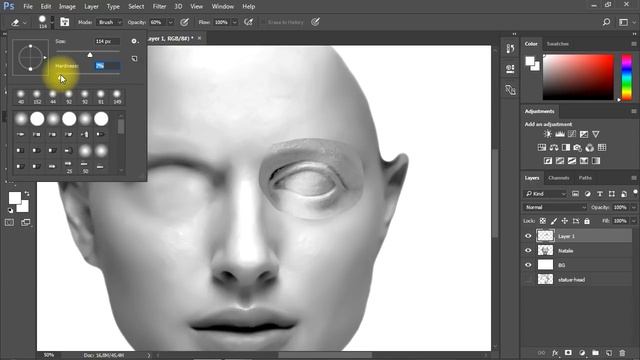The height and width of the screenshot is (360, 640).
Task: Toggle lock image pixels
Action: point(553,221)
